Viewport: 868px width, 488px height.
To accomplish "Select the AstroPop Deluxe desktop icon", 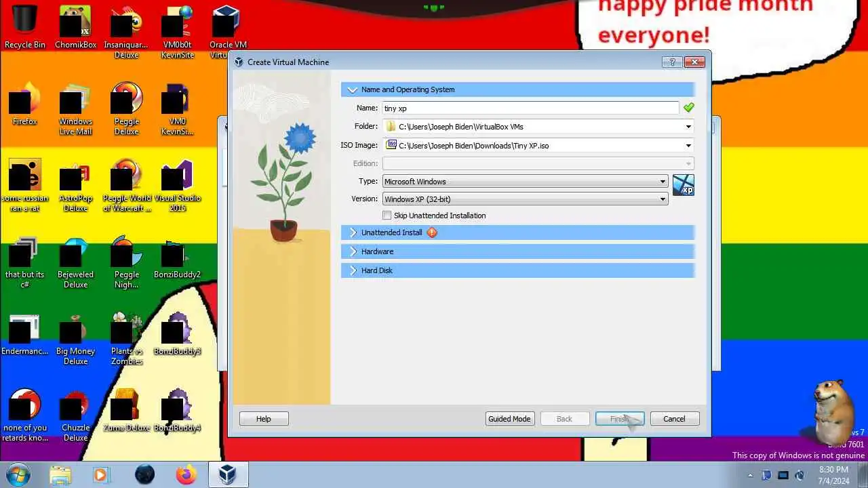I will pyautogui.click(x=75, y=185).
